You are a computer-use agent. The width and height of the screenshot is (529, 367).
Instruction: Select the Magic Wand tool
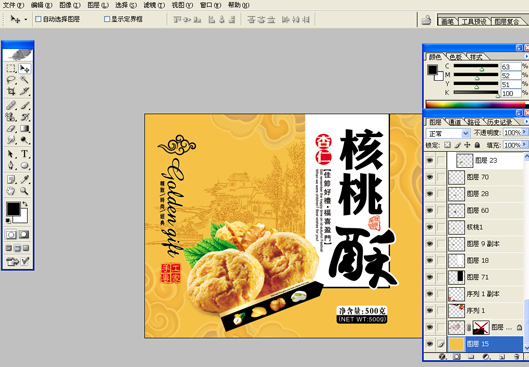click(24, 80)
